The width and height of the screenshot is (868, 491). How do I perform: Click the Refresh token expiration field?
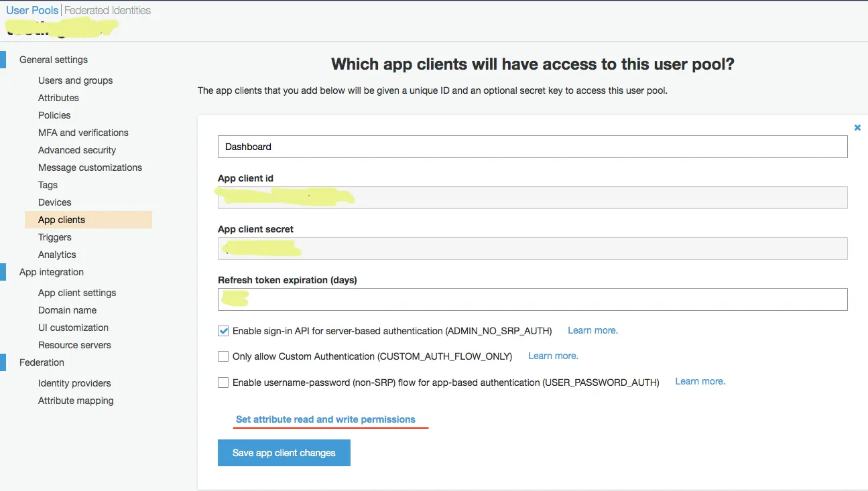point(532,299)
